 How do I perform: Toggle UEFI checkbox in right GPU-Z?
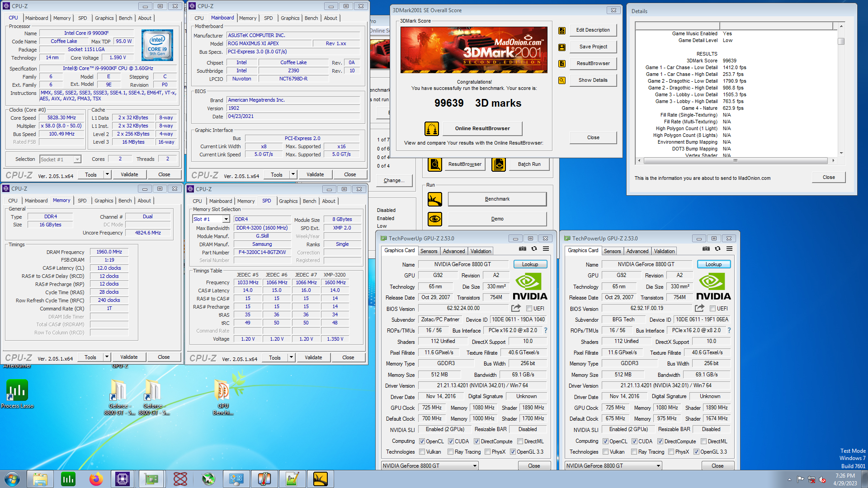[712, 309]
